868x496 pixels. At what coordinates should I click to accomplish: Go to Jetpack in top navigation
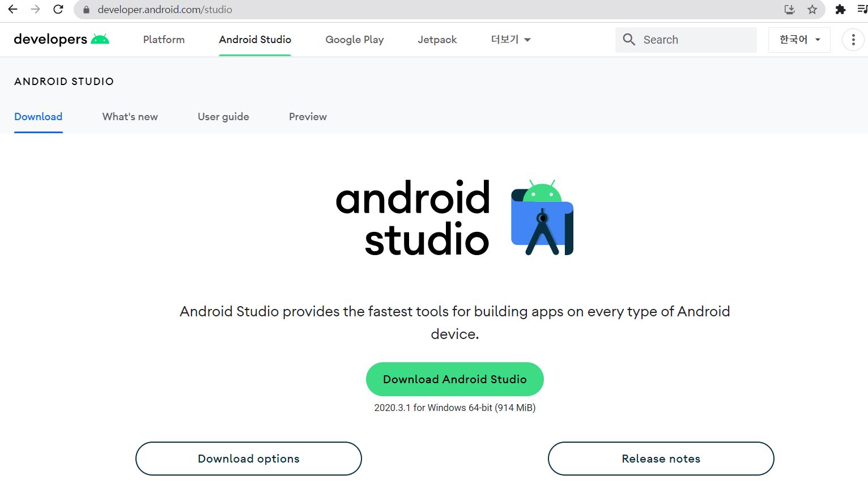click(x=437, y=40)
